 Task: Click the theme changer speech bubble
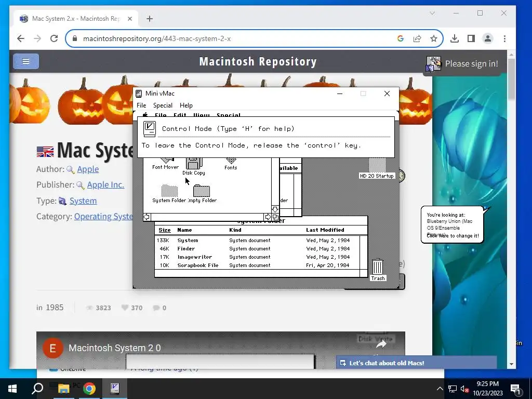[453, 224]
